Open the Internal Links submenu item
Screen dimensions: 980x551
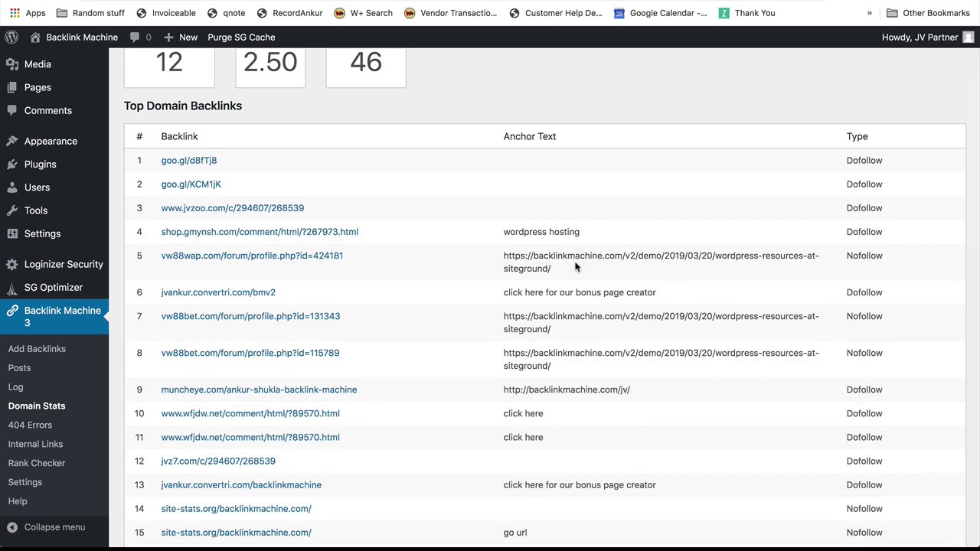[x=35, y=444]
